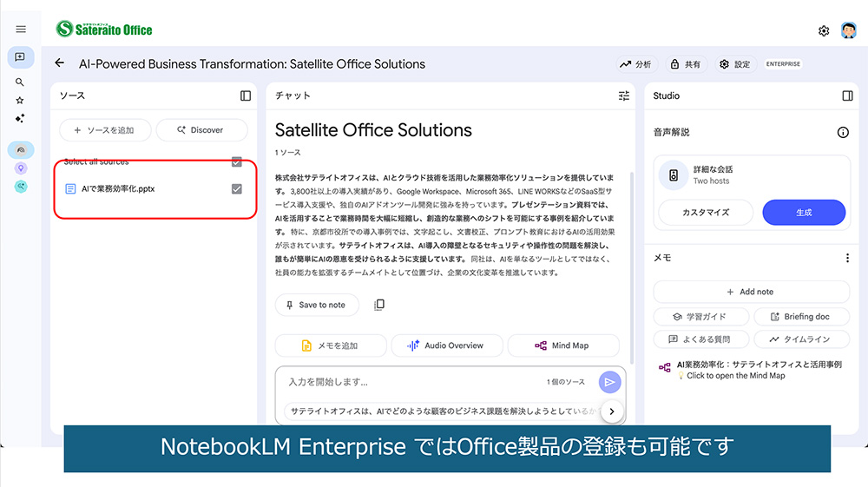Copy the chat summary with copy icon

pyautogui.click(x=379, y=305)
